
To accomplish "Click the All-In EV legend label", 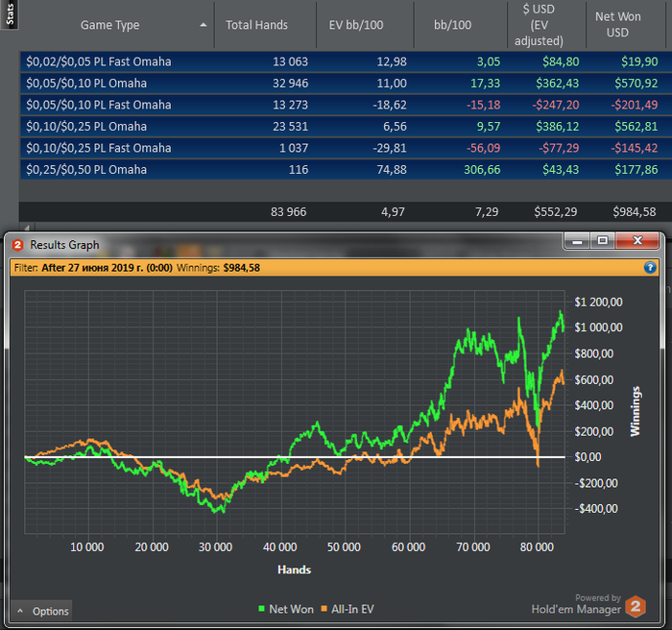I will coord(352,609).
